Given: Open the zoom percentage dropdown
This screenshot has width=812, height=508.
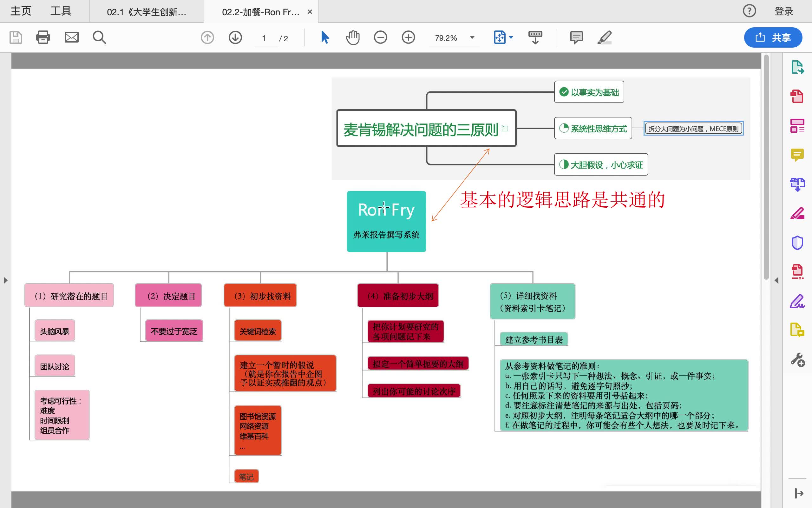Looking at the screenshot, I should (472, 37).
